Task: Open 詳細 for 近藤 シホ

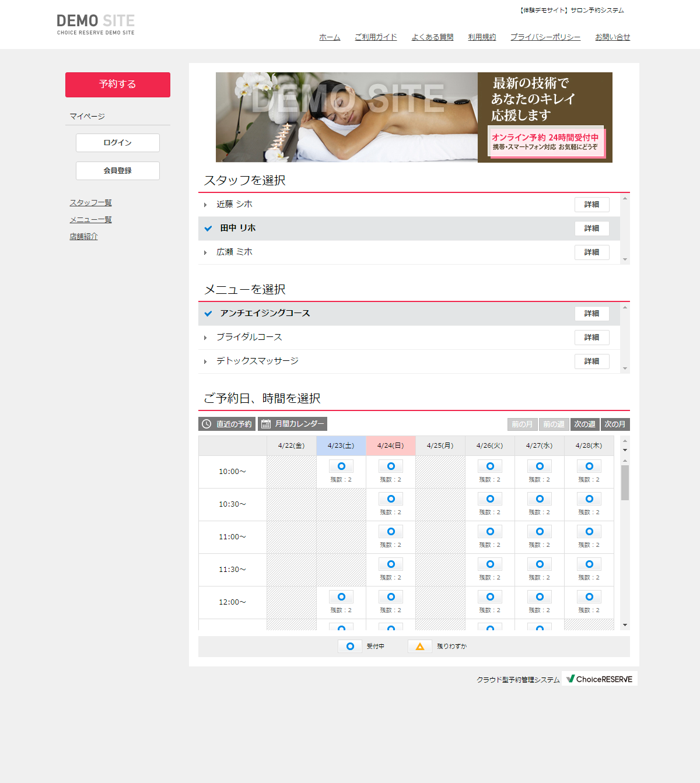Action: pyautogui.click(x=592, y=205)
